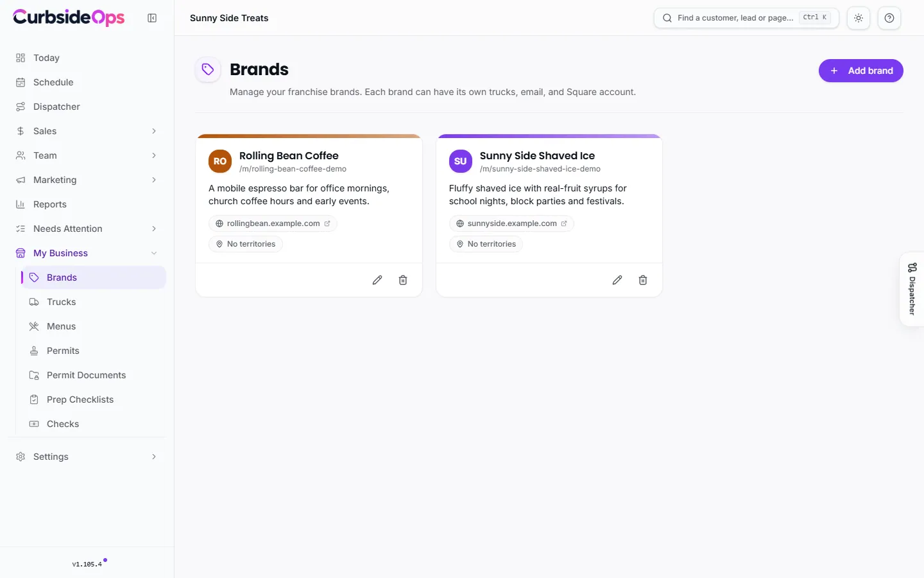Image resolution: width=924 pixels, height=578 pixels.
Task: Collapse the sidebar panel icon
Action: (152, 18)
